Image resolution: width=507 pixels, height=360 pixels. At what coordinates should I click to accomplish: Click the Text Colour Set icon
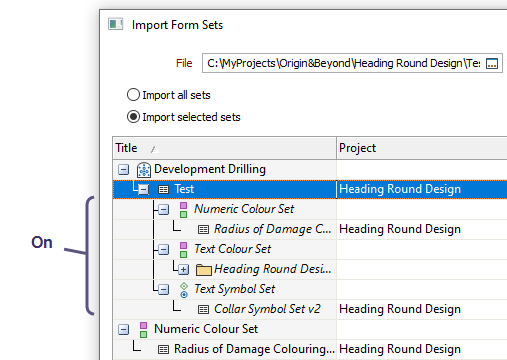pos(183,250)
